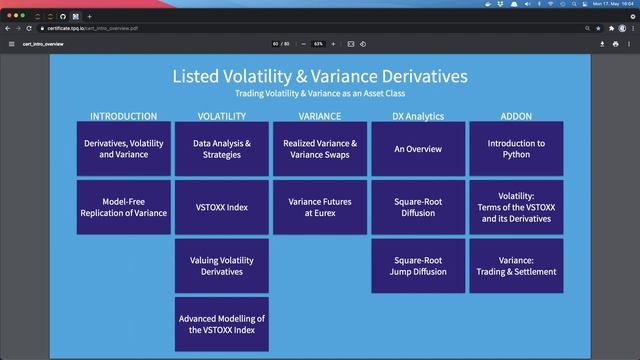Click the Model-Free Replication of Variance box
The image size is (640, 360).
click(x=124, y=207)
